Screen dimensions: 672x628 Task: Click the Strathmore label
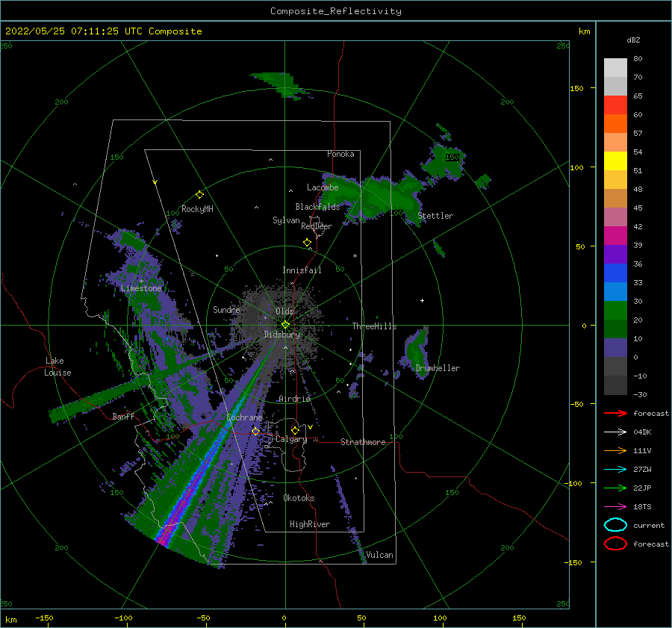tap(363, 442)
